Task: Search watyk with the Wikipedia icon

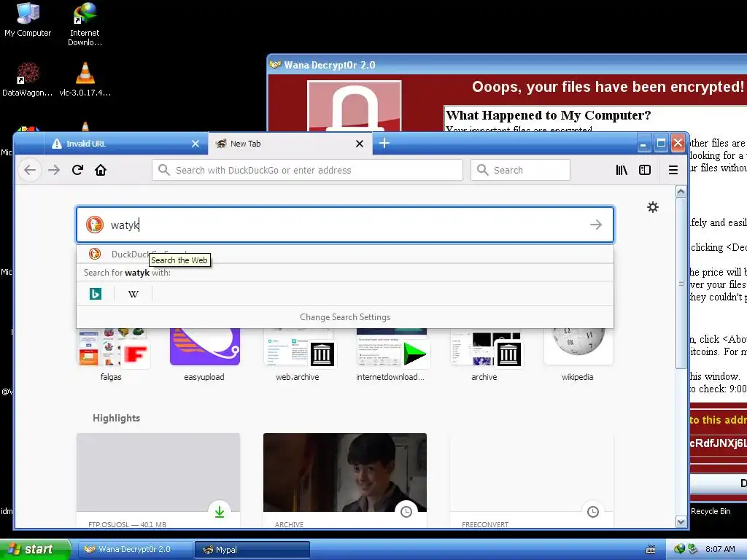Action: 133,294
